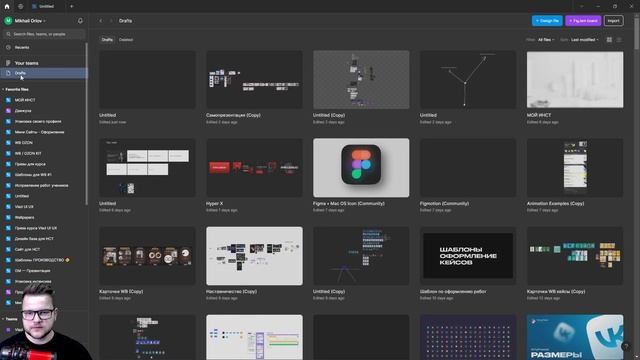Viewport: 640px width, 360px height.
Task: Select the Drafts tab
Action: [107, 40]
